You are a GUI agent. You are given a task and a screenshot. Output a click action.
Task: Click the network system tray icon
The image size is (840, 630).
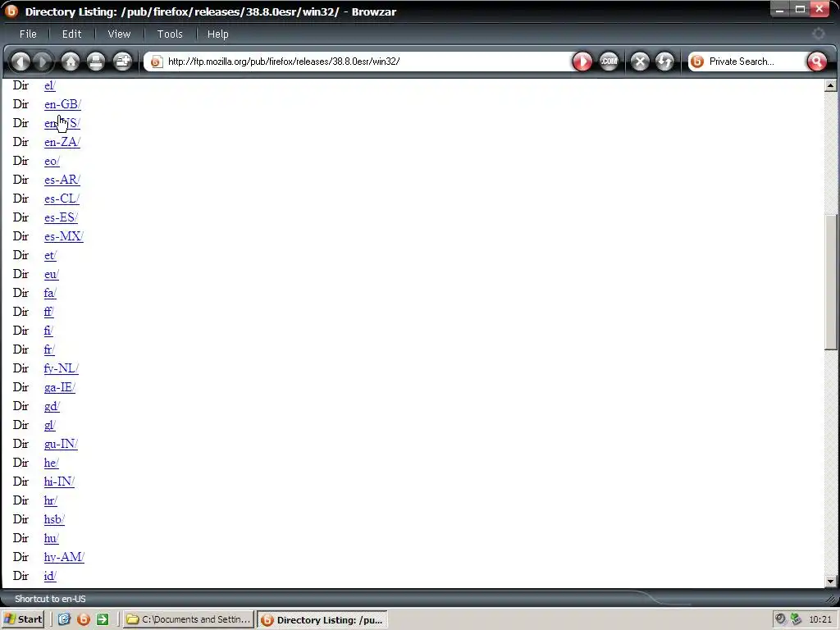[796, 619]
